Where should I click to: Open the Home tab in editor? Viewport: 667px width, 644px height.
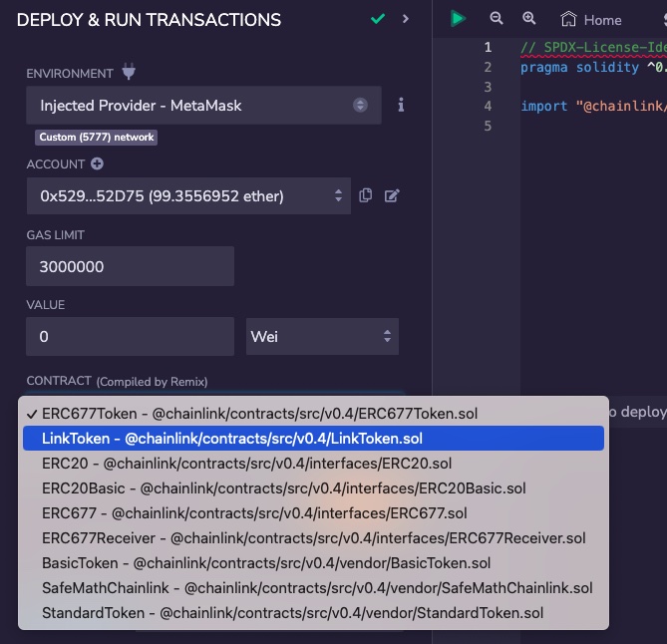click(x=591, y=20)
